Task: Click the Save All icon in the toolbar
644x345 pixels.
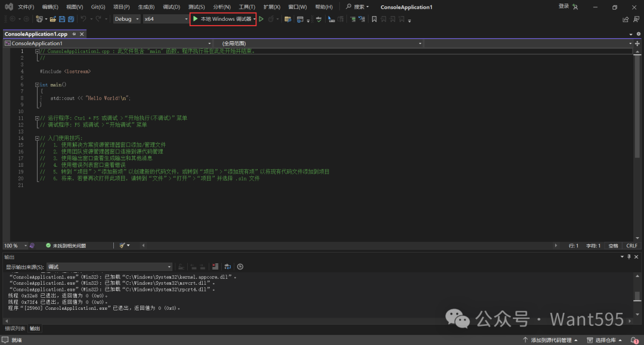Action: (71, 19)
